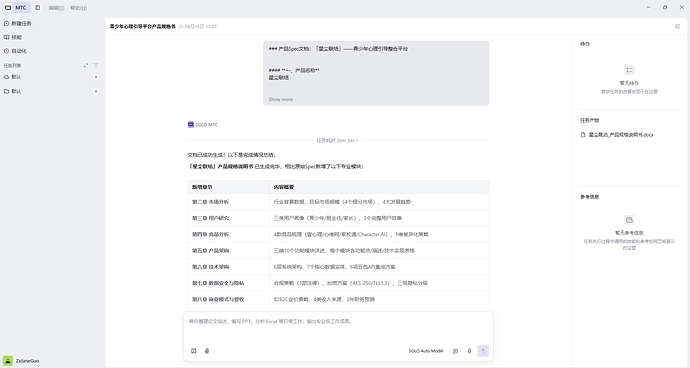Click the 任务列表 label

(x=12, y=66)
